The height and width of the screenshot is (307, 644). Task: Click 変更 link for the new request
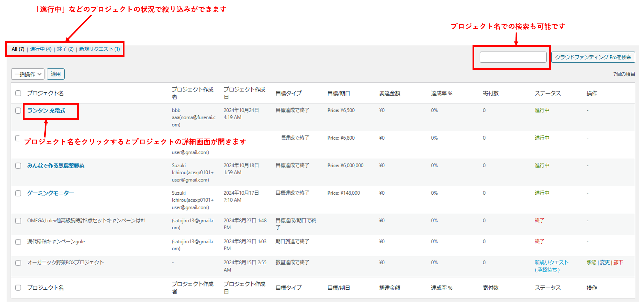[x=604, y=262]
